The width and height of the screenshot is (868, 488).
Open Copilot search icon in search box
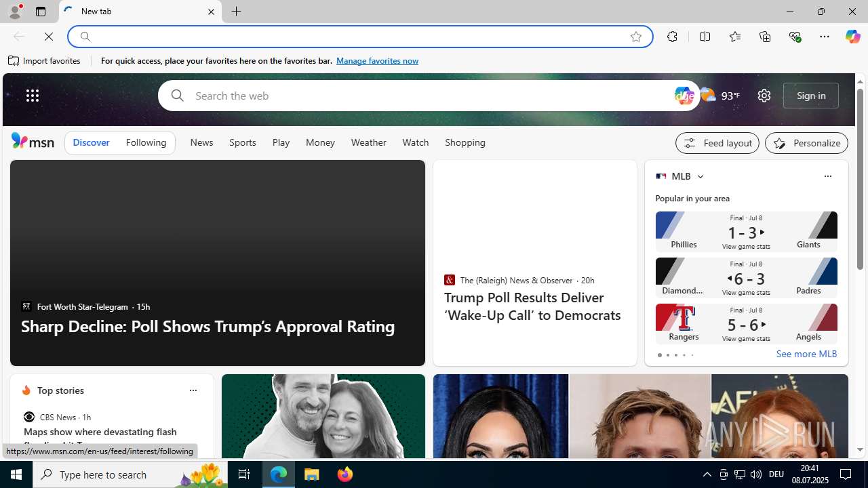684,96
